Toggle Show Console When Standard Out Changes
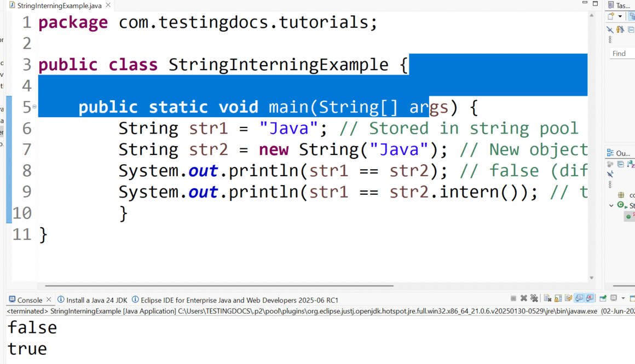The height and width of the screenshot is (364, 635). pyautogui.click(x=580, y=299)
